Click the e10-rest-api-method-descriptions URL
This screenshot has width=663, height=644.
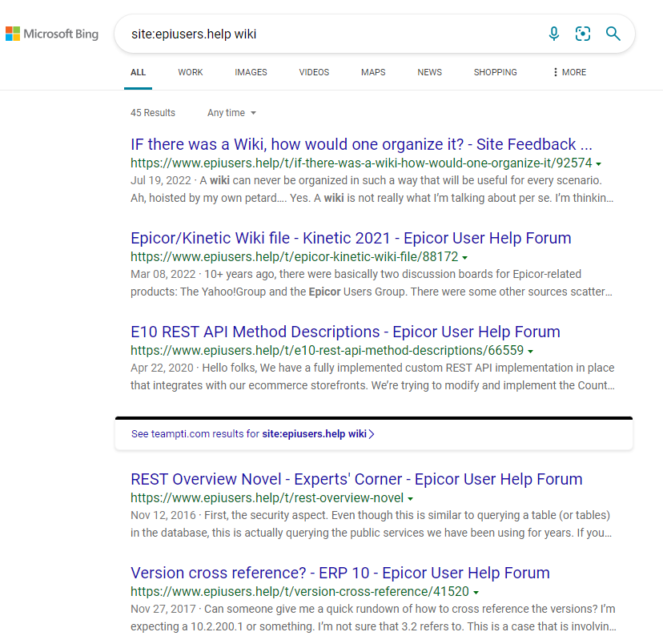pyautogui.click(x=327, y=351)
